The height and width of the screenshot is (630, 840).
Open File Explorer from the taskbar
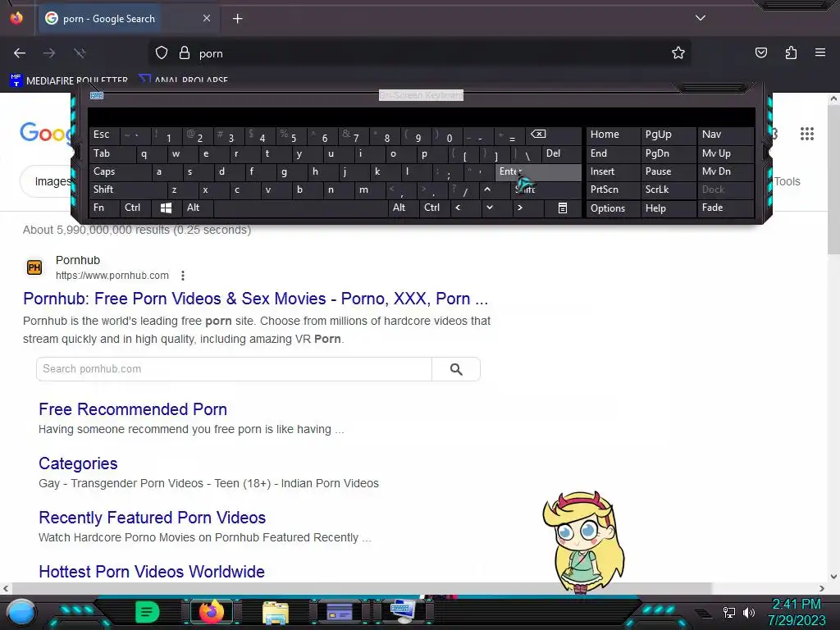pos(276,613)
